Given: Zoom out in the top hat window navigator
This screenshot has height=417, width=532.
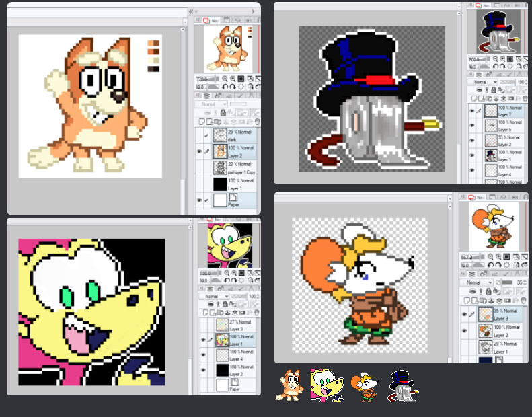Looking at the screenshot, I should (496, 59).
